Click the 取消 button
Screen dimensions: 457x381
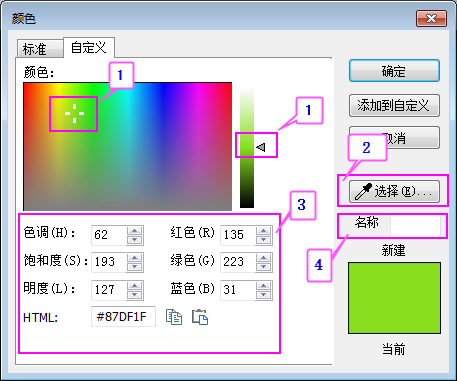coord(394,137)
